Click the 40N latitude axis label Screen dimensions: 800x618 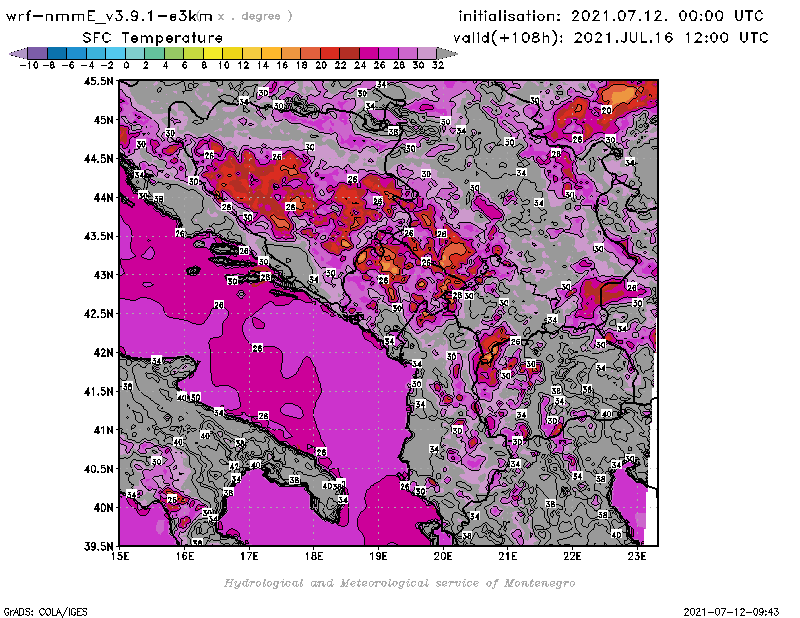pos(104,508)
